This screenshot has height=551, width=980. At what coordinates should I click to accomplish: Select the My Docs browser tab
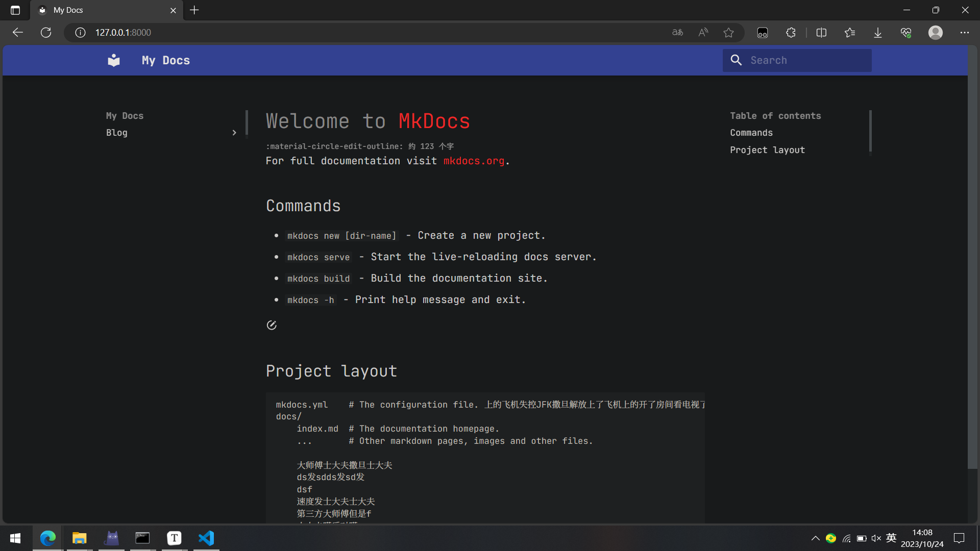(x=102, y=10)
